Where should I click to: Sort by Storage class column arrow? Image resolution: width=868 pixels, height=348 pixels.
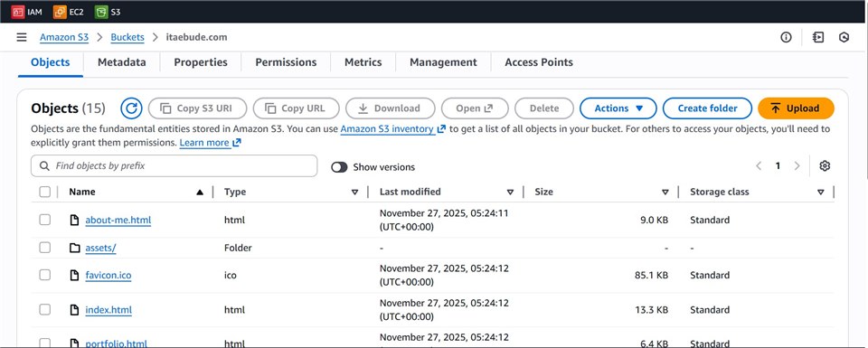click(820, 192)
